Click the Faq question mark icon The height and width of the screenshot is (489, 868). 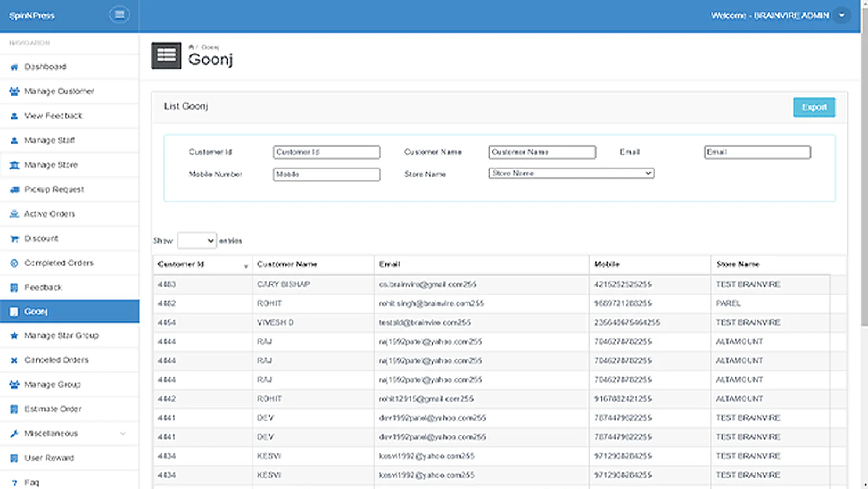(x=15, y=482)
